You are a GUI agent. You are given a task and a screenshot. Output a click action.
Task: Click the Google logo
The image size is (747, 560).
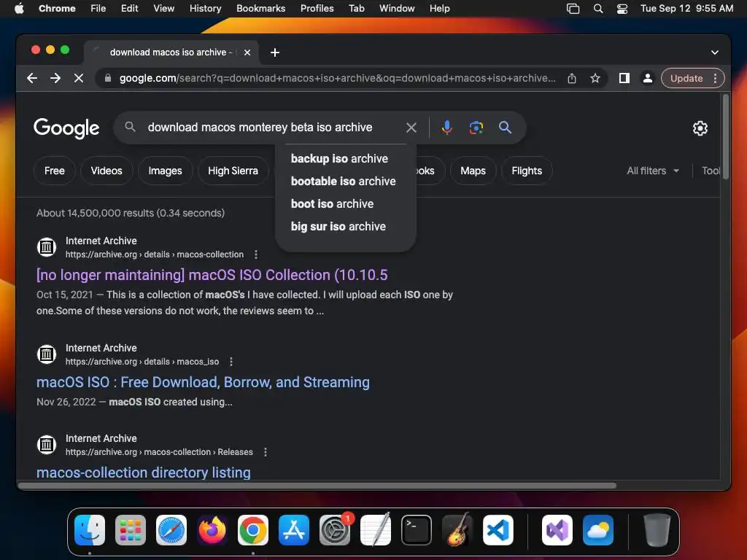(x=66, y=128)
